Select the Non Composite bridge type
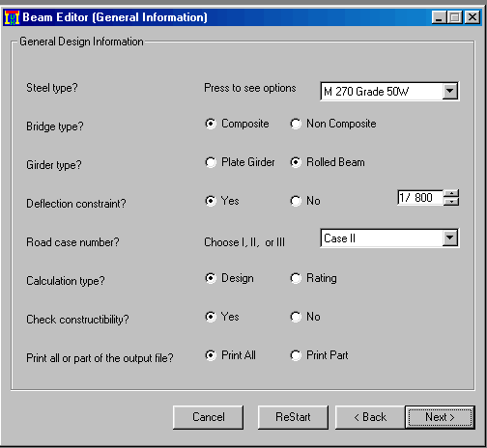This screenshot has height=448, width=487. 333,124
